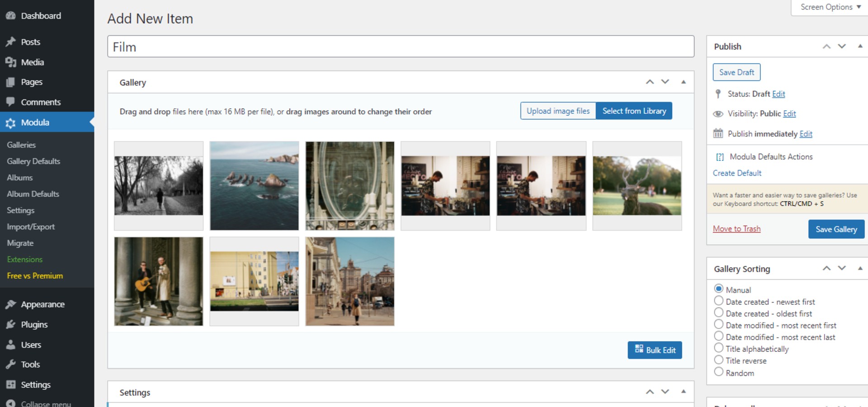Move Settings panel up
The width and height of the screenshot is (868, 407).
(650, 392)
